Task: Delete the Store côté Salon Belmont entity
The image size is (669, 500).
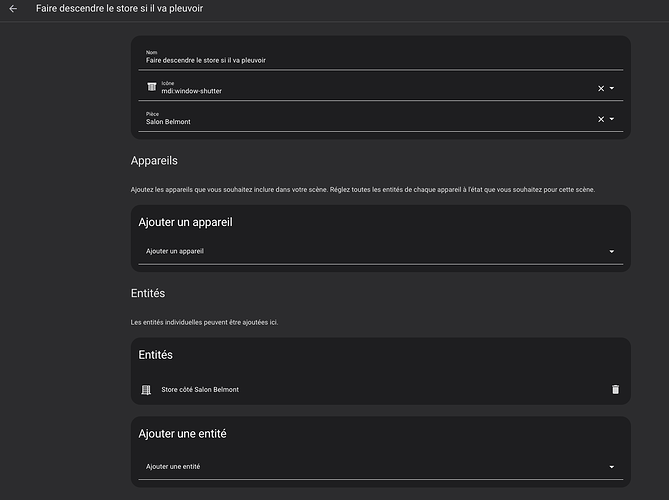Action: [x=615, y=390]
